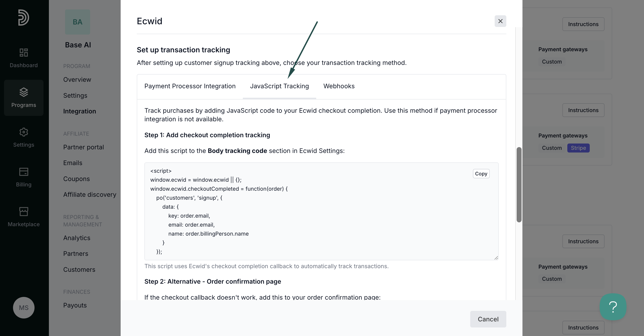Click the Cancel button
Image resolution: width=644 pixels, height=336 pixels.
coord(488,319)
